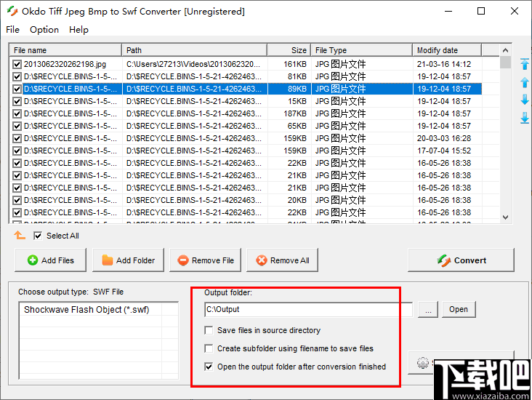This screenshot has height=400, width=532.
Task: Select the path C:\Users\27213\Videos\2013062320... cell
Action: tap(193, 64)
